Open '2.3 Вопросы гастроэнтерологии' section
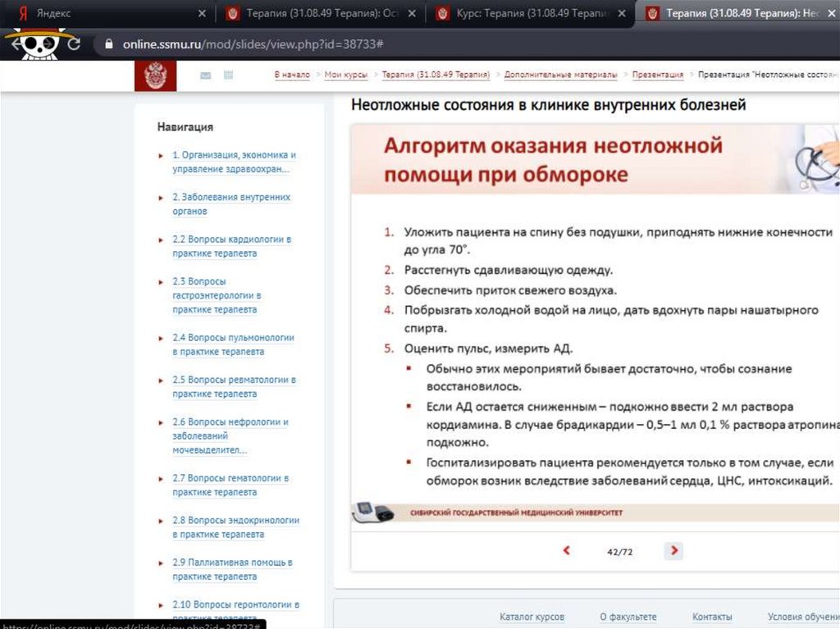 pos(217,295)
